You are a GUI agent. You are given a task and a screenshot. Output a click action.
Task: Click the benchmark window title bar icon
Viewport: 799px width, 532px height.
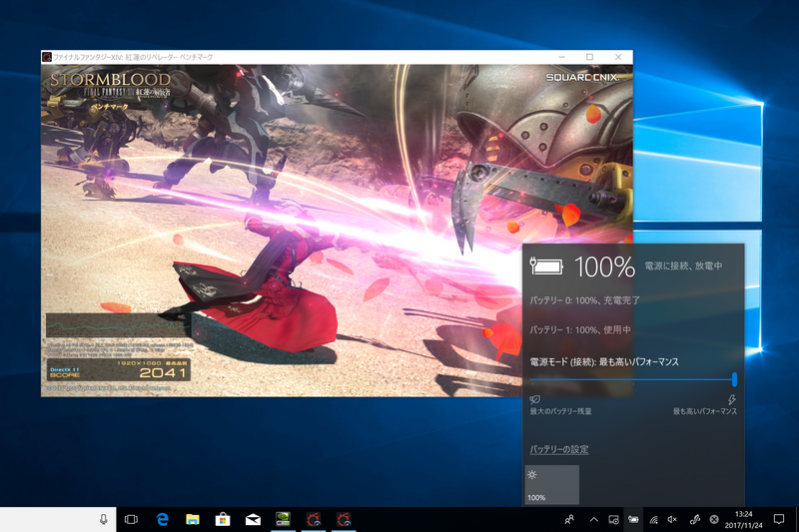47,57
